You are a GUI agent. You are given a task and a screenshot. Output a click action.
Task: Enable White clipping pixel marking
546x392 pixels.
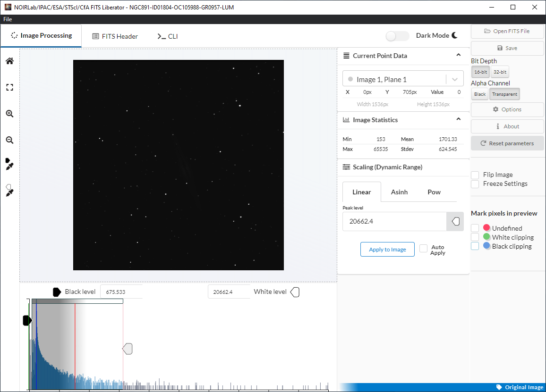[x=475, y=237]
